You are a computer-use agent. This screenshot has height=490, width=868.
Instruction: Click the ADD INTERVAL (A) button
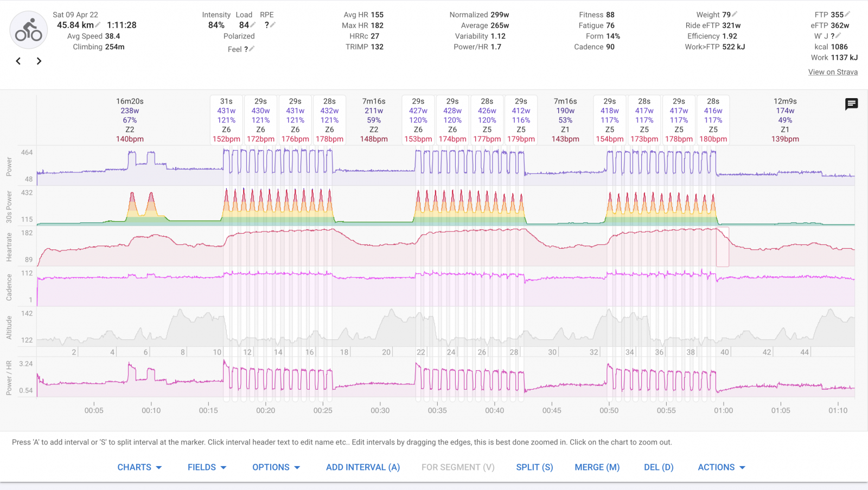pos(362,467)
